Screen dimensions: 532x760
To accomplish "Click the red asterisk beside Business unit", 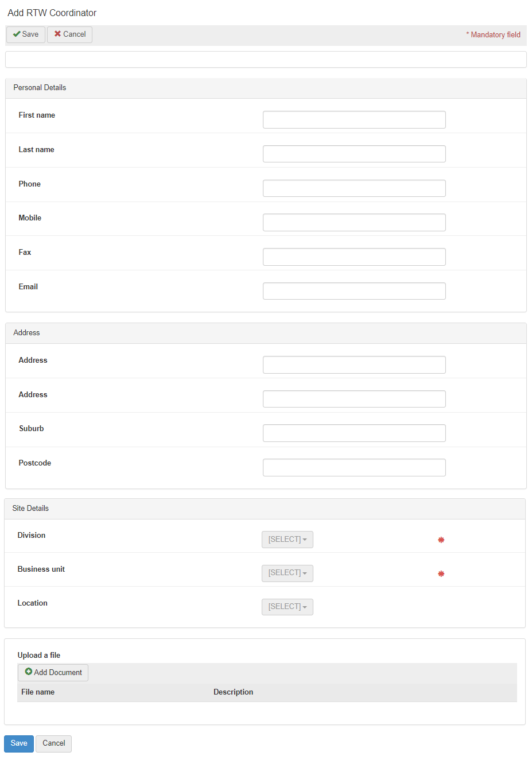I will click(x=441, y=573).
